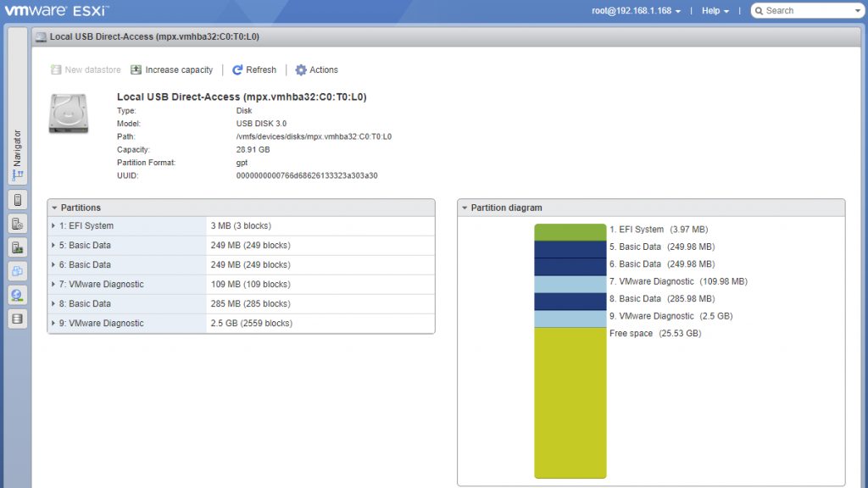Open the Actions gear menu
This screenshot has height=488, width=868.
[316, 70]
